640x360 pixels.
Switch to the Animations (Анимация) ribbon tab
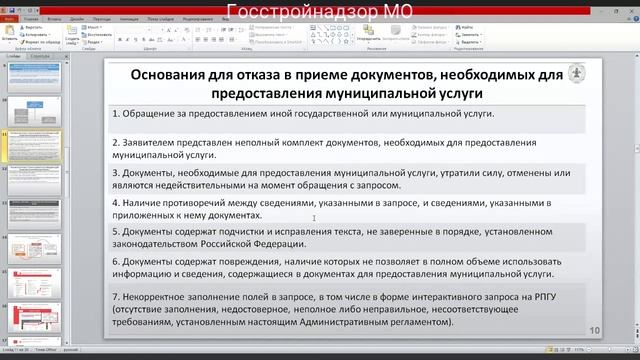click(x=129, y=19)
